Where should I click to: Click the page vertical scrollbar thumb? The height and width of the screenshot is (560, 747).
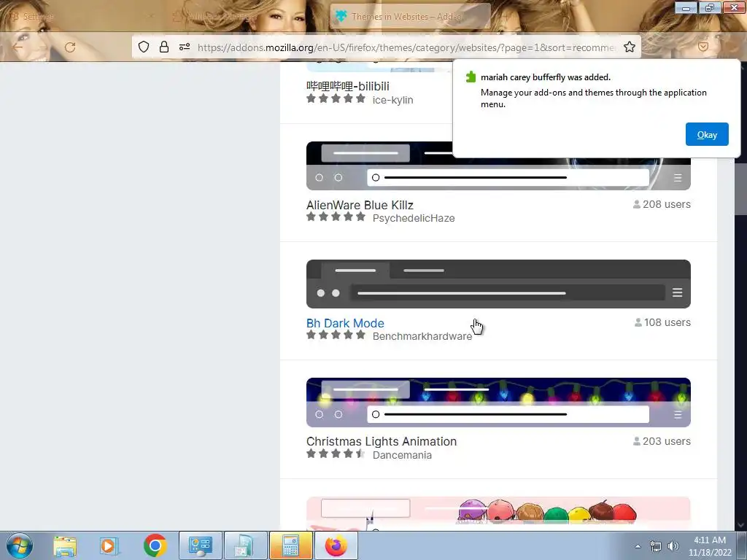741,189
